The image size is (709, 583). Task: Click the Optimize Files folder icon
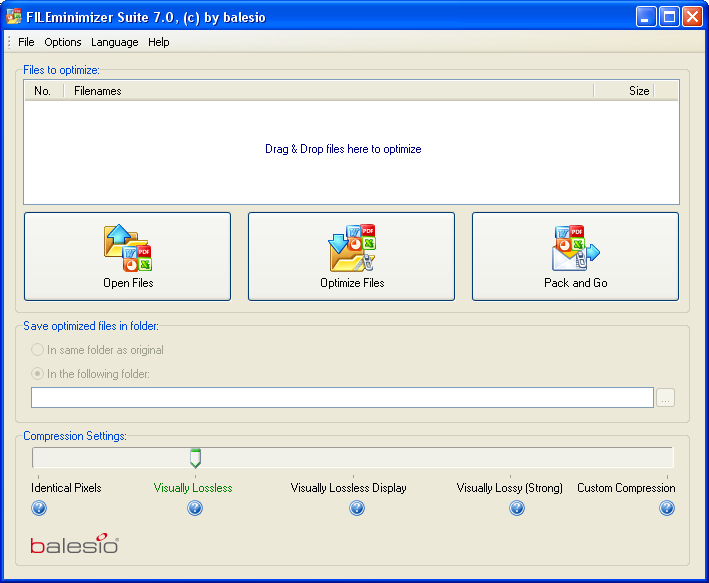[352, 248]
